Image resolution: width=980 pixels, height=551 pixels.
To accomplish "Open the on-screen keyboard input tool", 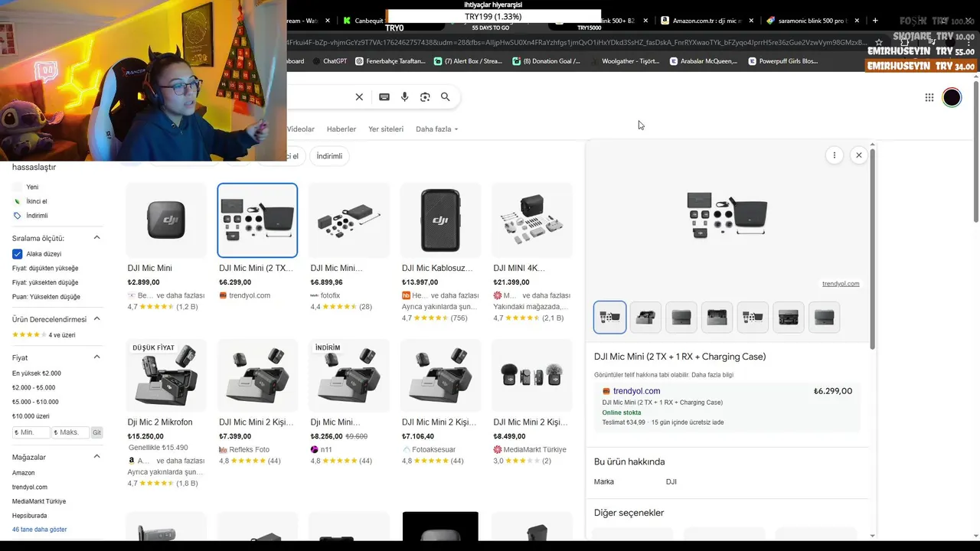I will (x=384, y=97).
